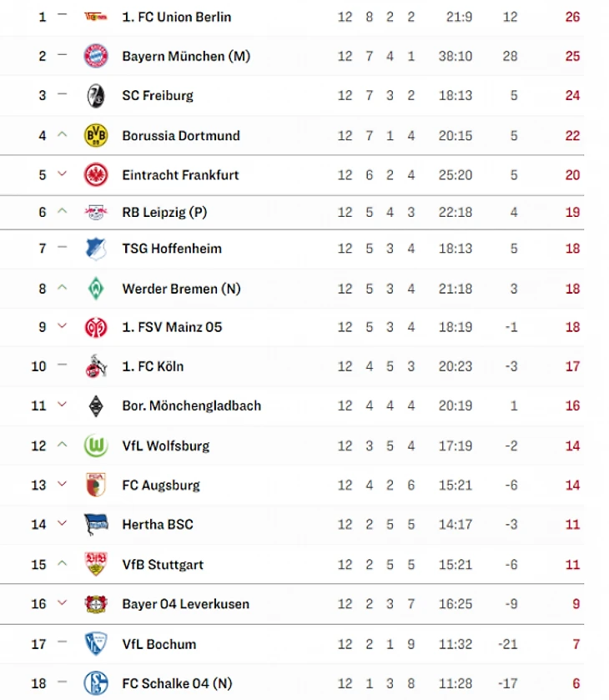This screenshot has height=700, width=609.
Task: Click the Bor. Mönchengladbach team name
Action: coord(191,405)
